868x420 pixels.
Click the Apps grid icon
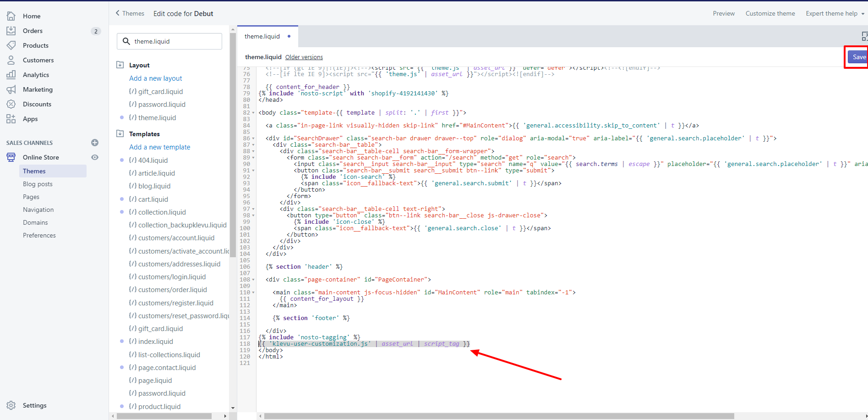tap(11, 119)
